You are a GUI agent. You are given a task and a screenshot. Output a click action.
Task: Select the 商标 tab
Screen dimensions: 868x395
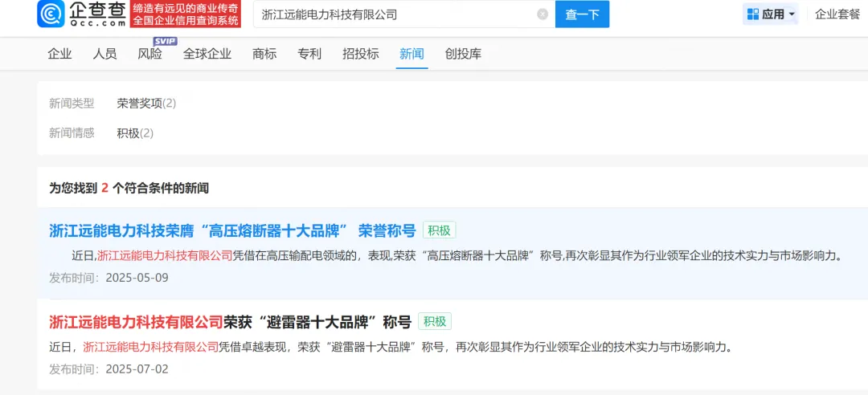(x=264, y=54)
